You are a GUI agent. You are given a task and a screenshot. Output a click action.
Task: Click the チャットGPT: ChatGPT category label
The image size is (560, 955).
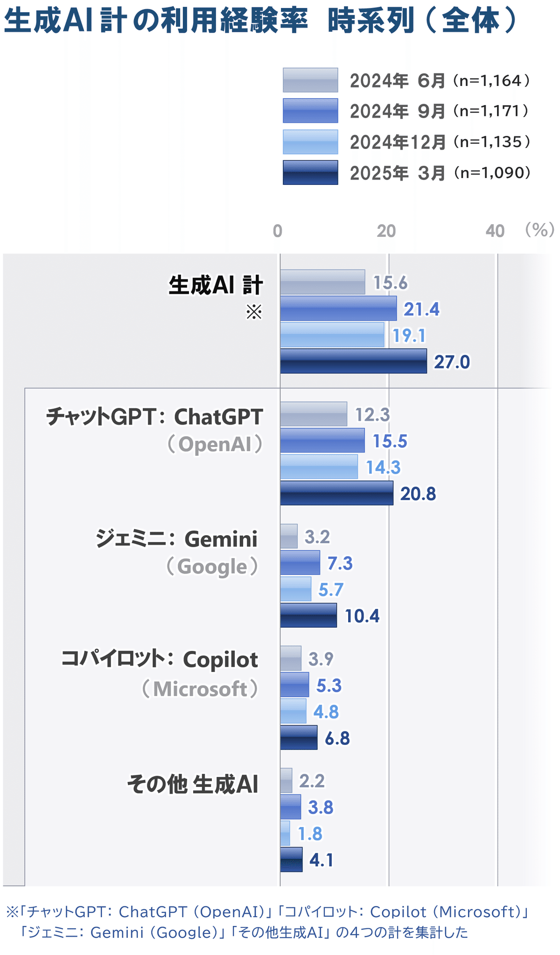tap(154, 417)
